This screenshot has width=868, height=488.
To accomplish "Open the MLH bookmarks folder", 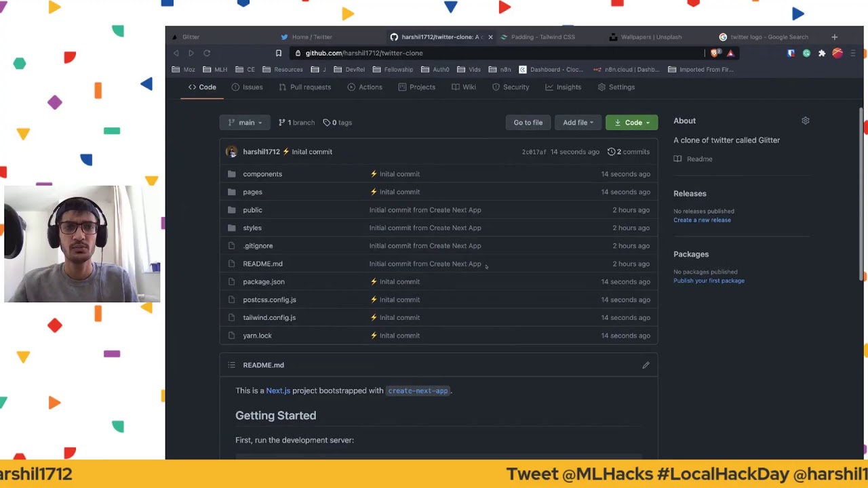I will (x=214, y=69).
